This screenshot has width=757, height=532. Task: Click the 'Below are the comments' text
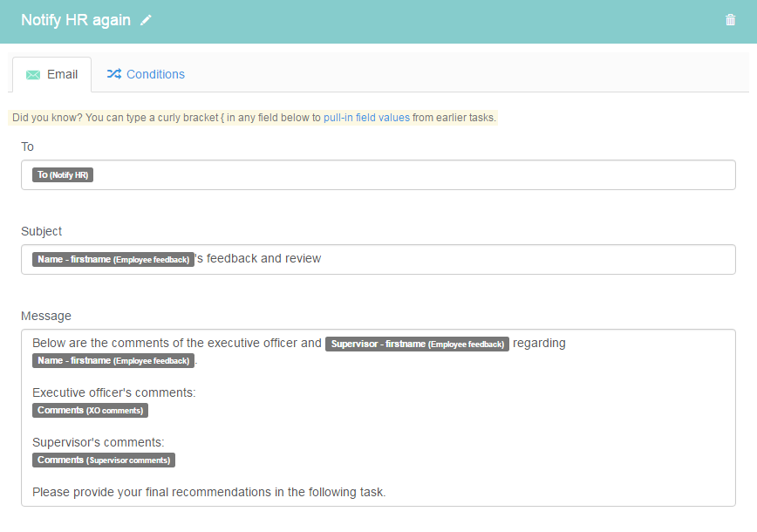point(100,343)
